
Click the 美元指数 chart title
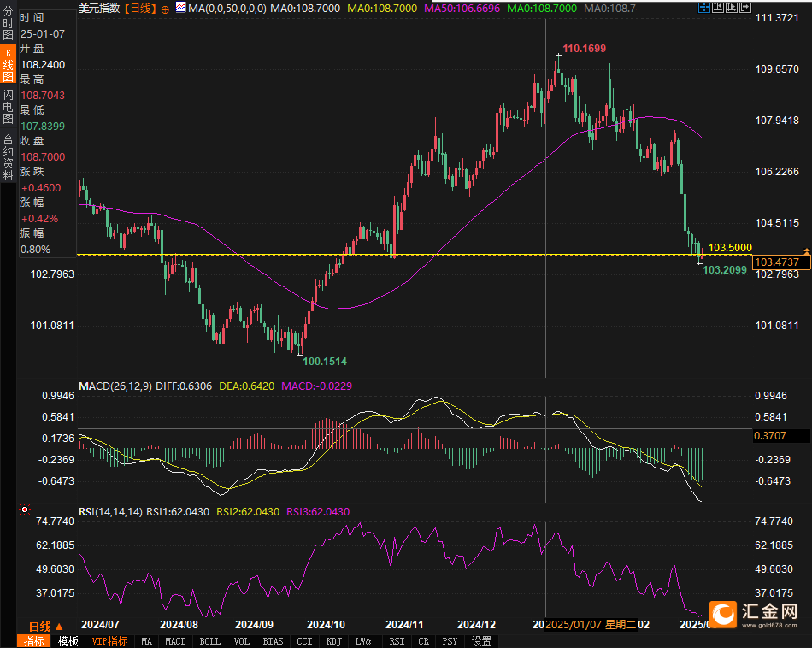tap(99, 9)
